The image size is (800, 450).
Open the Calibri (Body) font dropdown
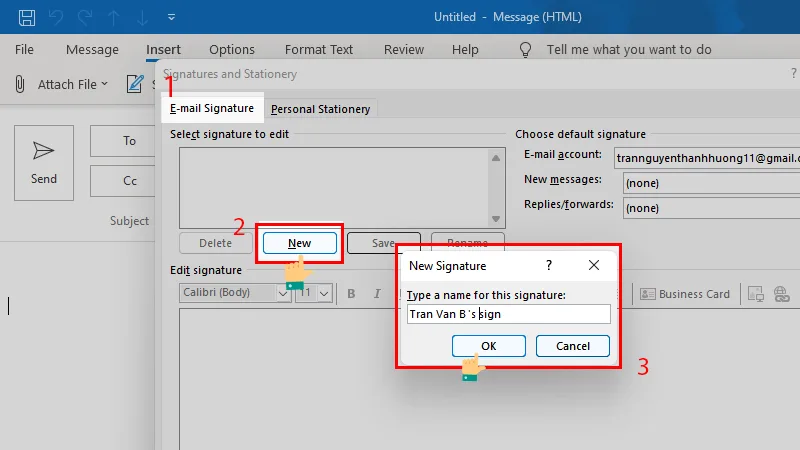pos(282,294)
